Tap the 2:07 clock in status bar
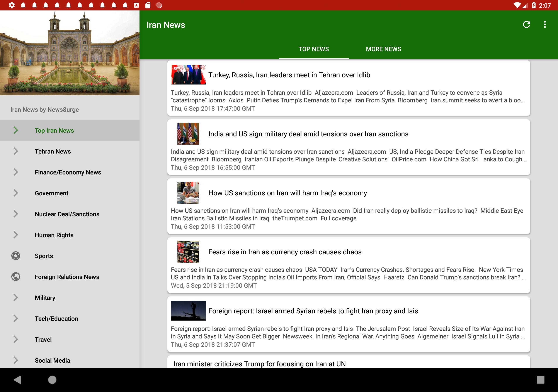The width and height of the screenshot is (558, 392). 545,5
